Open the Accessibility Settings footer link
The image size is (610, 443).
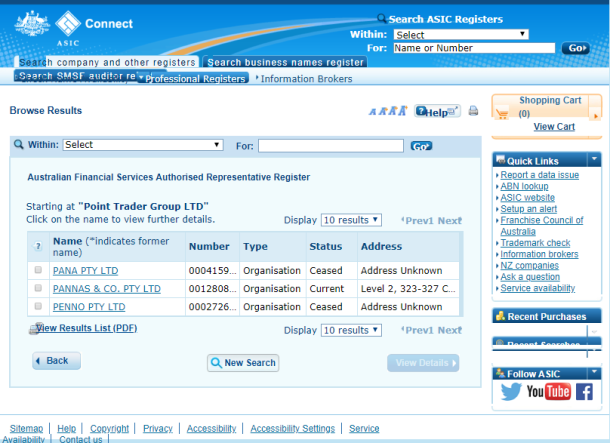pyautogui.click(x=293, y=429)
